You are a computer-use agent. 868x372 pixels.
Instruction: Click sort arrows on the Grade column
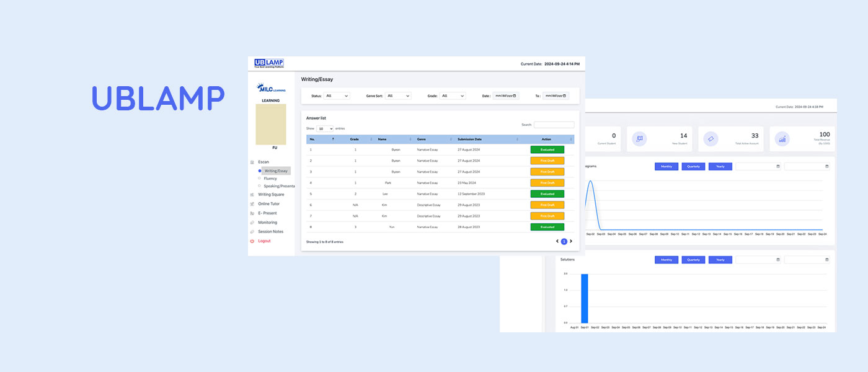(x=371, y=139)
